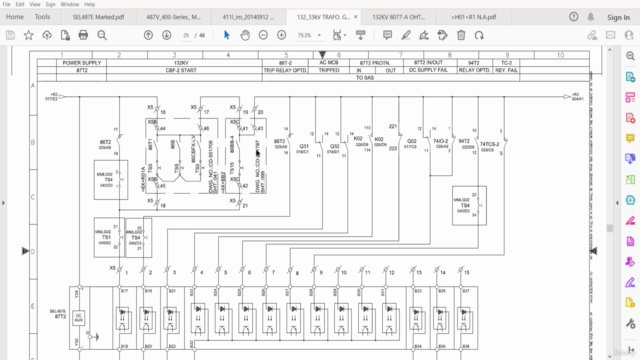Send the file by email icon
The image size is (640, 360).
coord(611,35)
